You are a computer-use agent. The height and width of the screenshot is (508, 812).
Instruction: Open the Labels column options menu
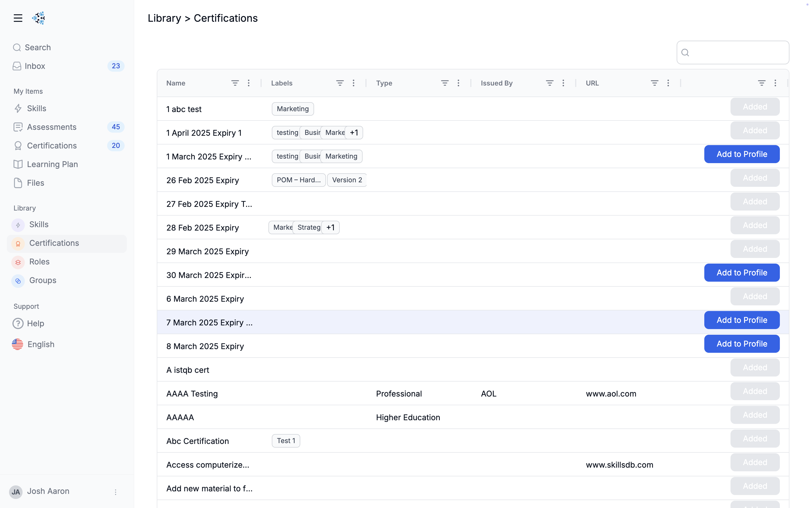click(354, 83)
